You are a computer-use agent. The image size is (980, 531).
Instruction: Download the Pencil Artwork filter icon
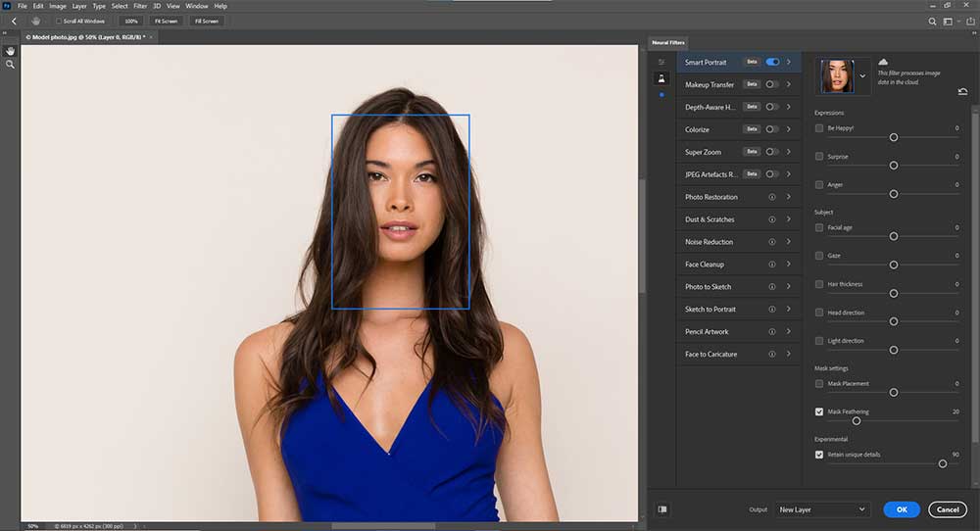click(x=772, y=332)
